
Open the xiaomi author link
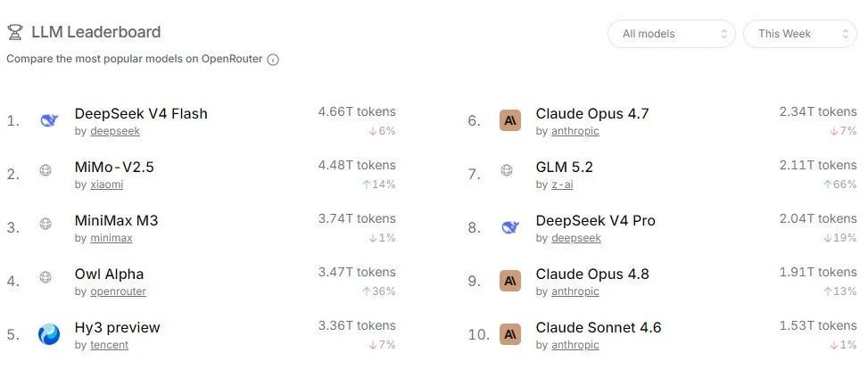pos(107,184)
